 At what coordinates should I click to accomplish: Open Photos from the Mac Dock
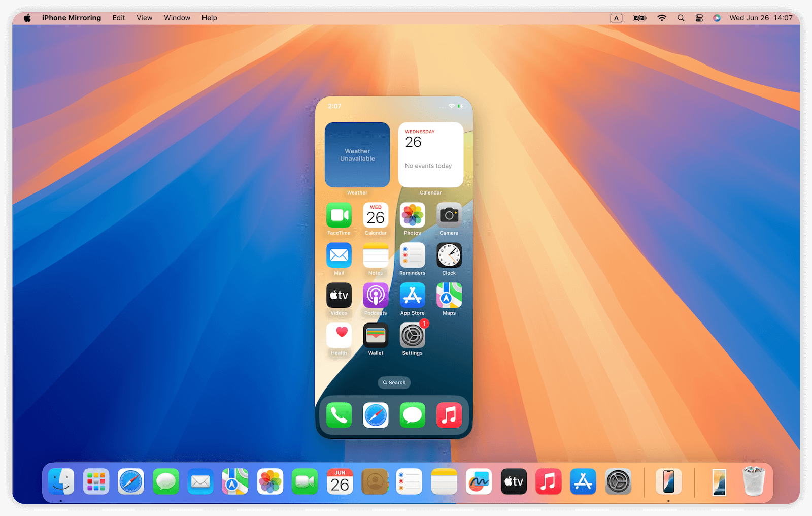click(270, 481)
